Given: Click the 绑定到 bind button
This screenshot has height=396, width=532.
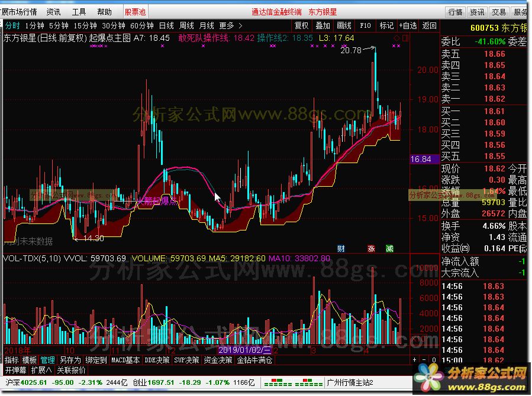Looking at the screenshot, I should tap(96, 360).
